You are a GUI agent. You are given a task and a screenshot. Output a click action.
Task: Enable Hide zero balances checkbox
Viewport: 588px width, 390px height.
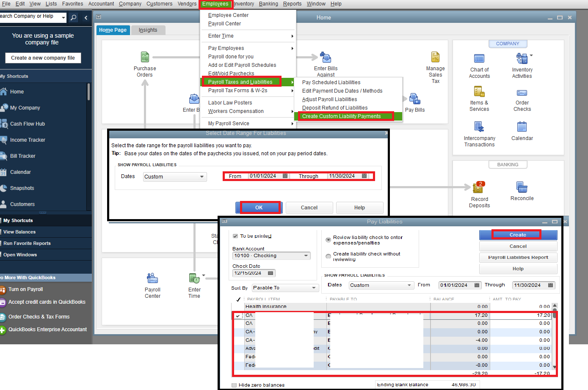click(x=234, y=385)
